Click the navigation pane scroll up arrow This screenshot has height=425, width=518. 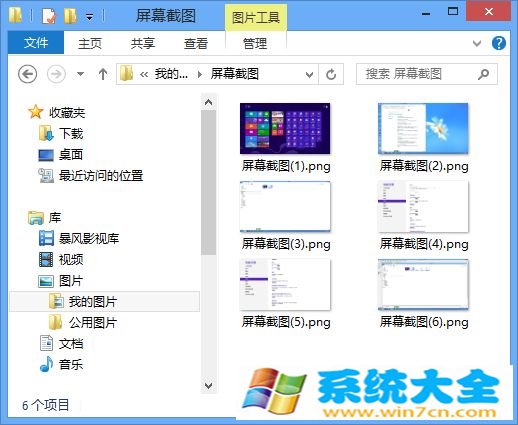pos(209,102)
